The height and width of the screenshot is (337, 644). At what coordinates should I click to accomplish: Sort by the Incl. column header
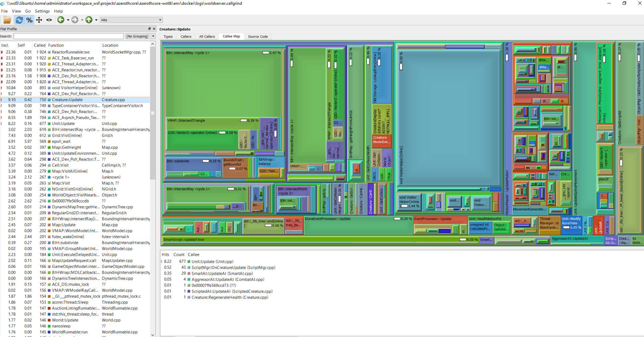click(x=5, y=45)
